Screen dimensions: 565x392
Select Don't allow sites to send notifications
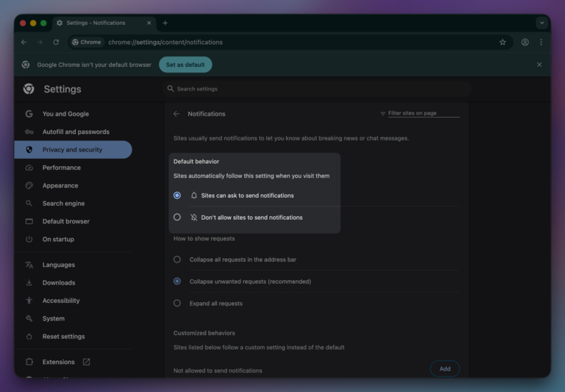177,217
